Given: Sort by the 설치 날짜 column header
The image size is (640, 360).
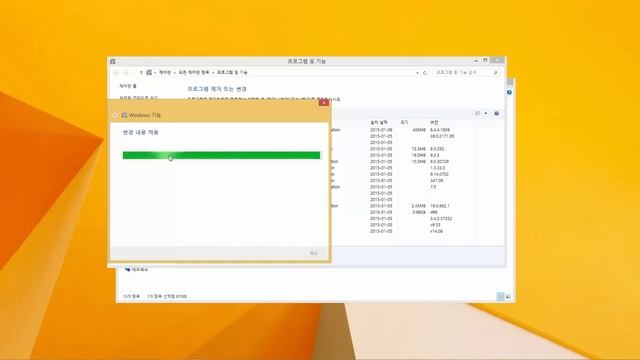Looking at the screenshot, I should click(379, 122).
